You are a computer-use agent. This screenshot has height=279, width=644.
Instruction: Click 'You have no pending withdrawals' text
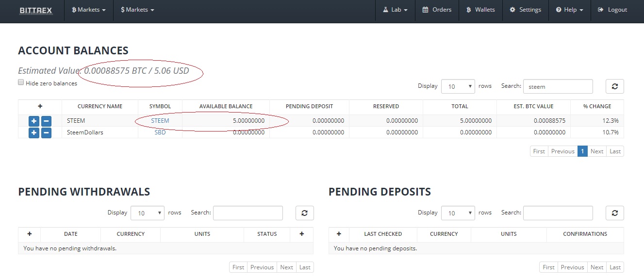(70, 248)
